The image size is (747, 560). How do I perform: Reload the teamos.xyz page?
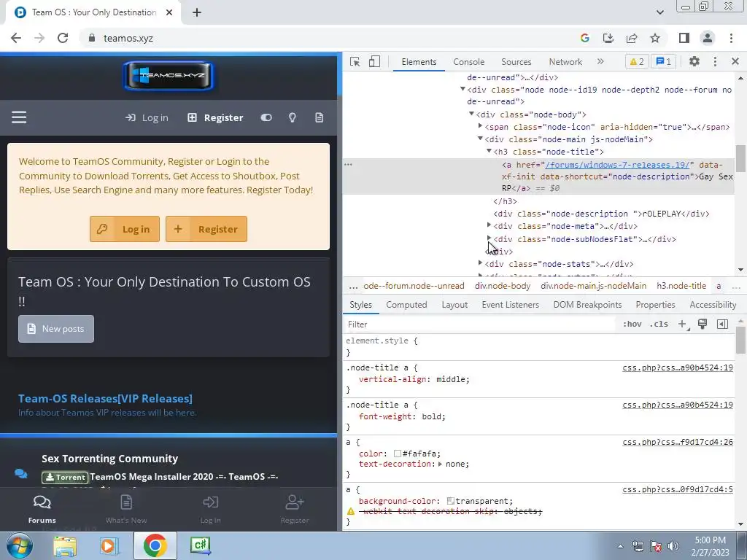(63, 38)
